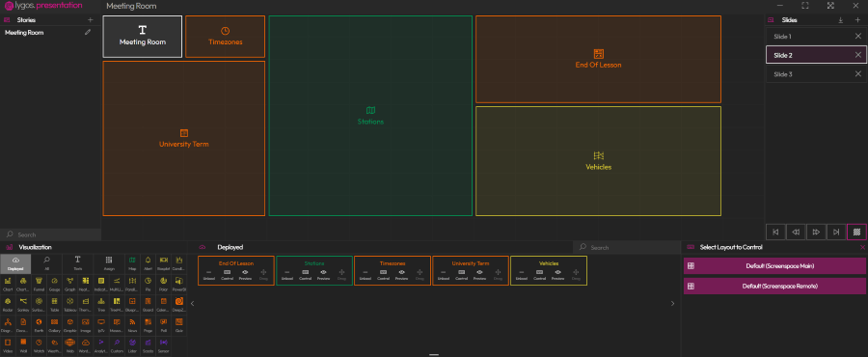Viewport: 868px width, 357px height.
Task: Choose the Gallery visualization icon
Action: tap(55, 325)
